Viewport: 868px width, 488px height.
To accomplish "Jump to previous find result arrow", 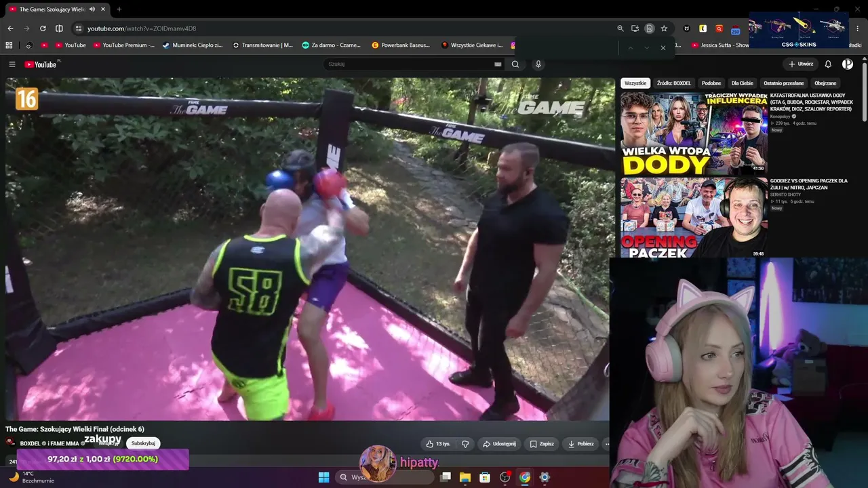I will point(630,47).
